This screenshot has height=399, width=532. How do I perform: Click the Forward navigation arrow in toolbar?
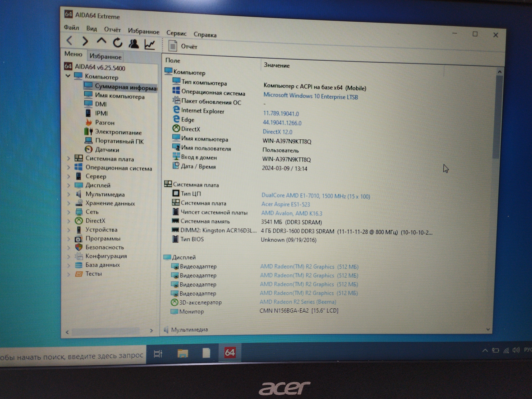click(85, 41)
